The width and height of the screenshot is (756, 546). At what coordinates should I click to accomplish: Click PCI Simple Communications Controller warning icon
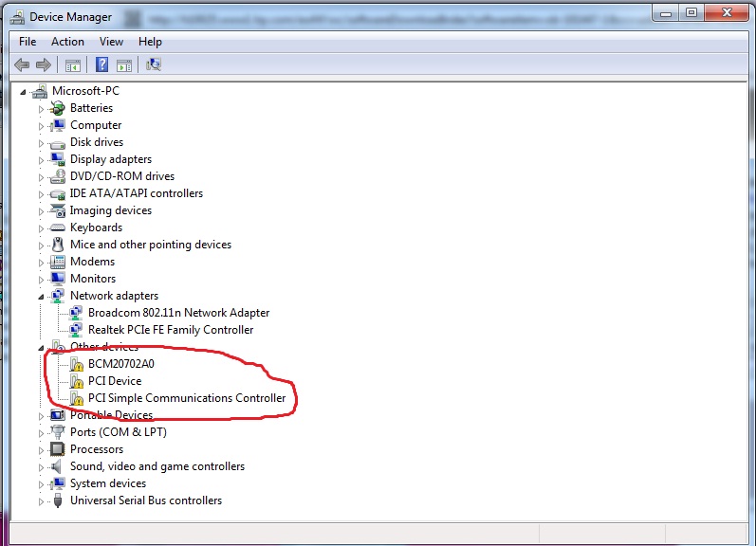76,398
